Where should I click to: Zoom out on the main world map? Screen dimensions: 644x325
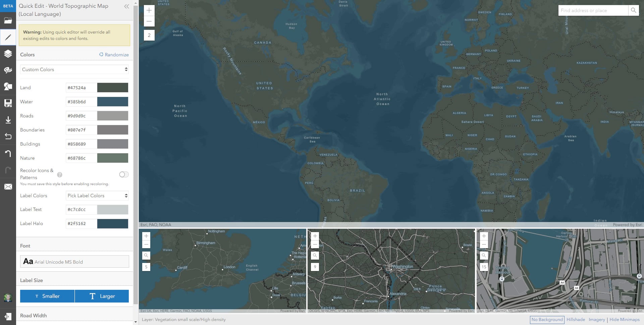[x=149, y=21]
